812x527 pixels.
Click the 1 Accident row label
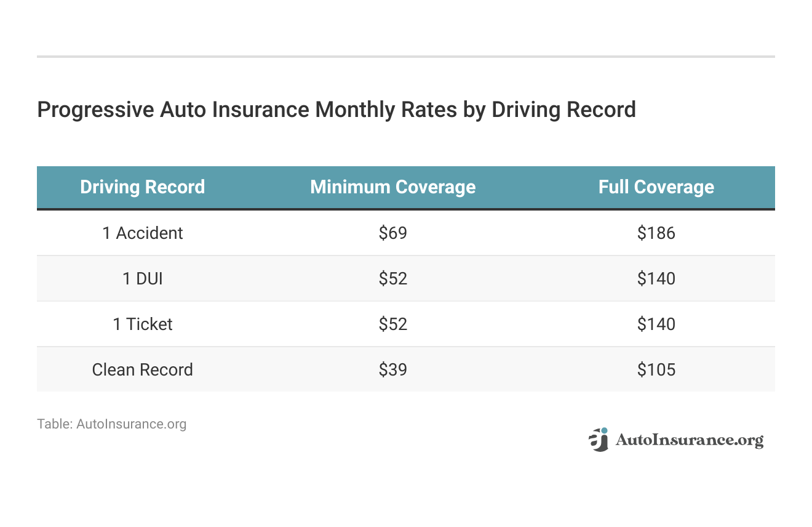pos(142,233)
